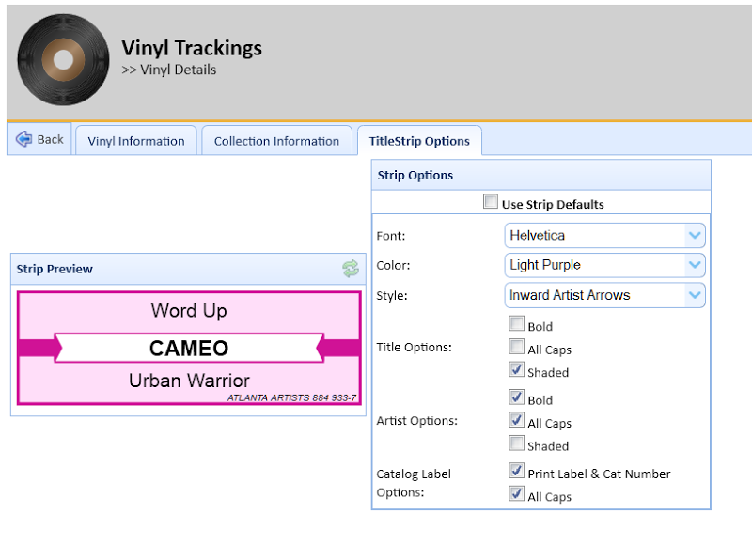Viewport: 752px width, 560px height.
Task: Open the Style dropdown with Inward Artist Arrows
Action: 604,295
